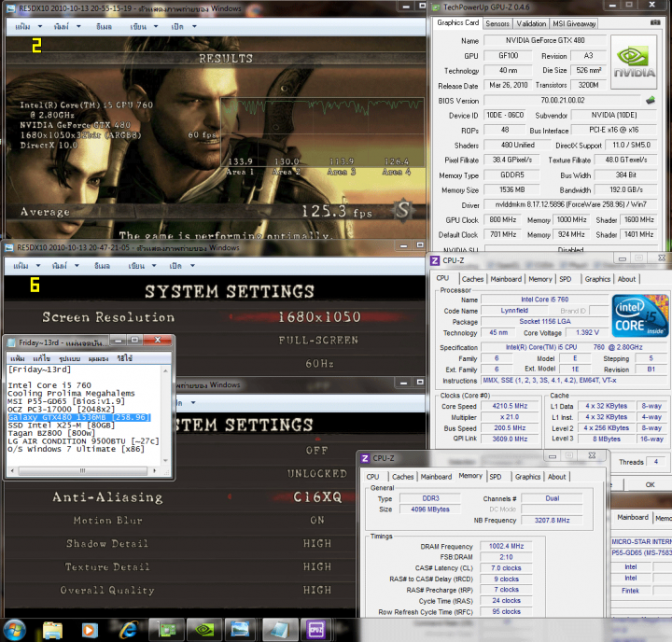Click the NVIDIA logo in GPU-Z
The height and width of the screenshot is (642, 672).
634,63
